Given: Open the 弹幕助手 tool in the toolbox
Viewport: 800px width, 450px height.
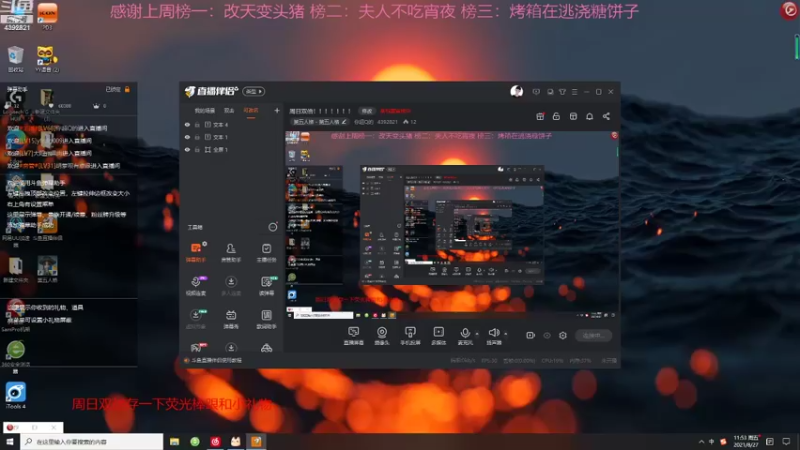Looking at the screenshot, I should (196, 252).
